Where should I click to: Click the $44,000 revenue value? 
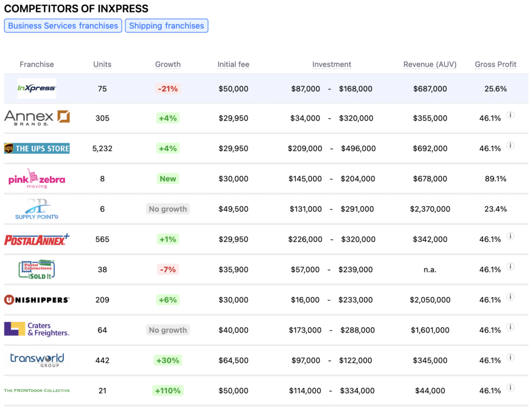430,391
